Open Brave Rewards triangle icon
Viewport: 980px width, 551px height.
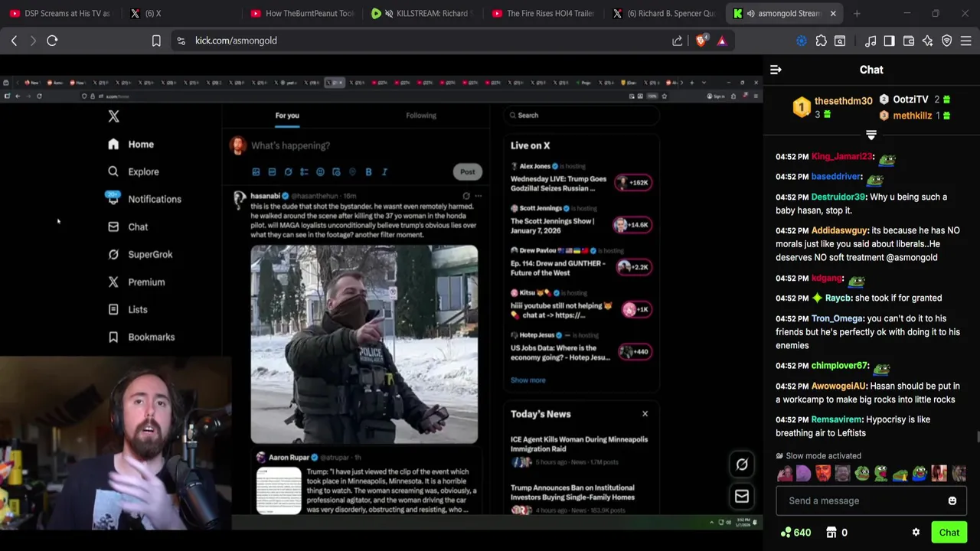point(722,41)
